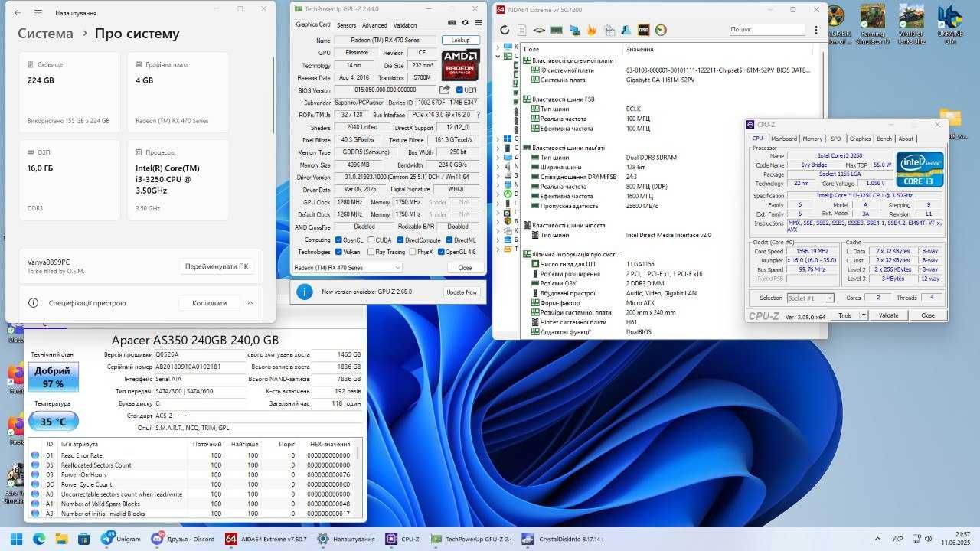Collapse device specifications chevron in Settings
This screenshot has width=980, height=551.
[x=250, y=303]
